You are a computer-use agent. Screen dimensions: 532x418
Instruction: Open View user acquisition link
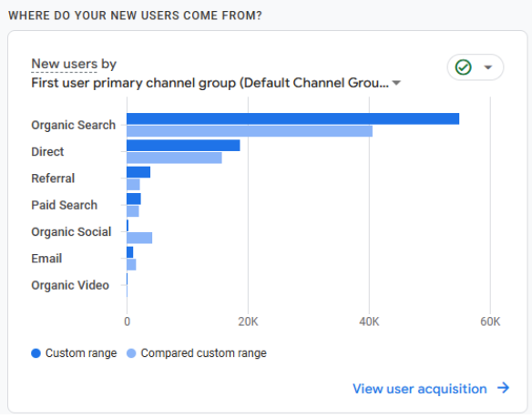tap(420, 389)
